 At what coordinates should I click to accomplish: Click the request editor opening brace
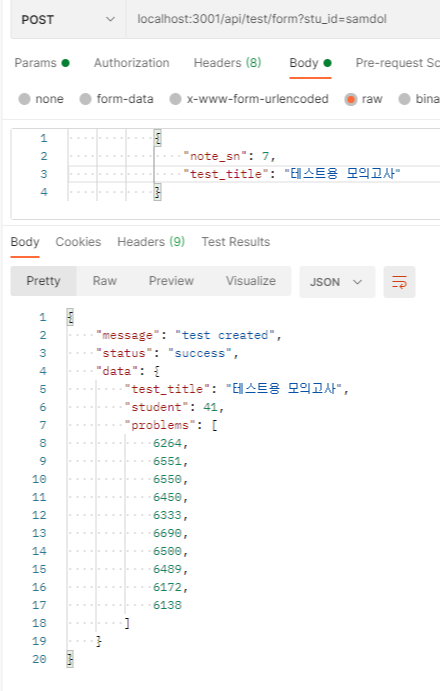158,138
